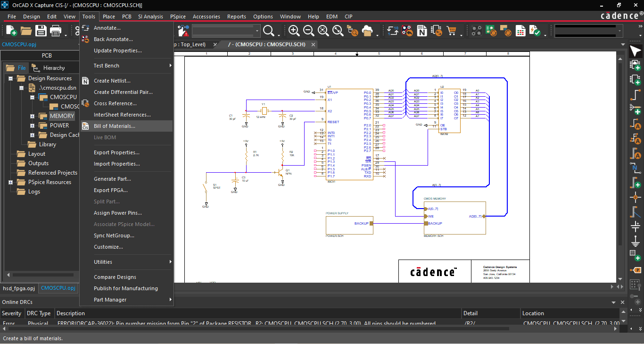Screen dimensions: 644x344
Task: Click the DRC Type column header
Action: pyautogui.click(x=39, y=313)
